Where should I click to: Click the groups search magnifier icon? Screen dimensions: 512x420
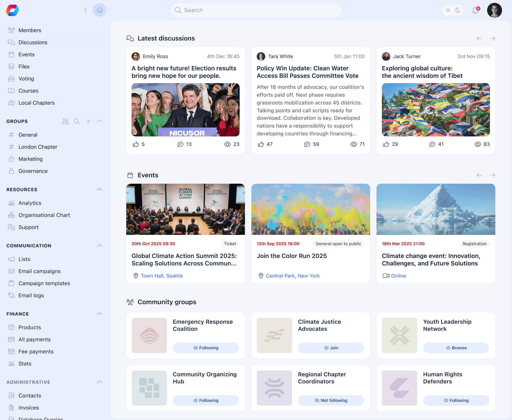coord(76,121)
